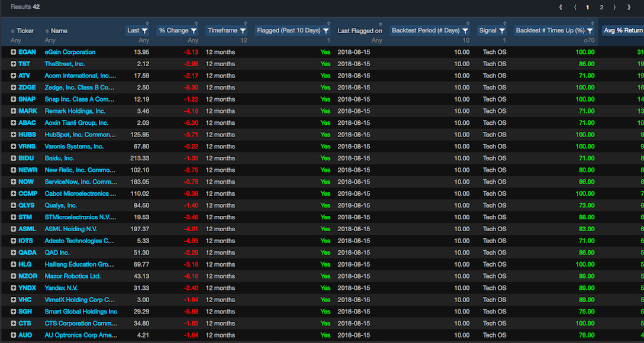This screenshot has width=644, height=343.
Task: Select the 125.95 last price cell
Action: [139, 135]
